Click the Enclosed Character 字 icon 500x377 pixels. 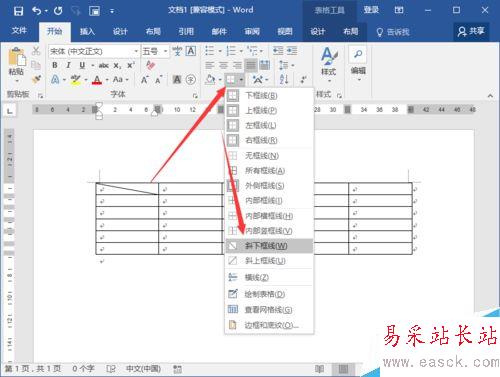click(x=191, y=80)
